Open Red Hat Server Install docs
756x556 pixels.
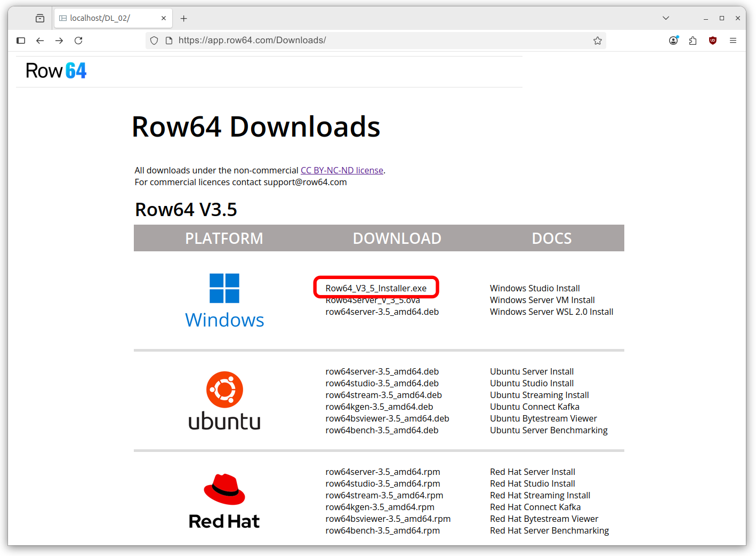533,472
